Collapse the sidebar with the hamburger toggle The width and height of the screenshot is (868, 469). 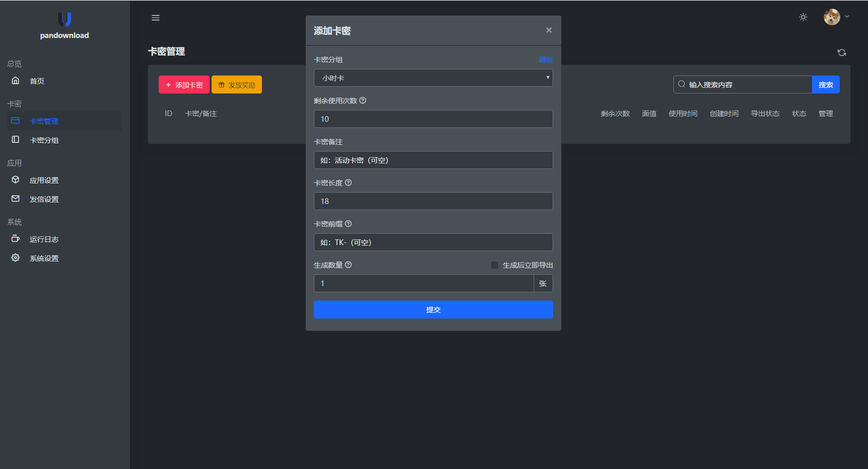156,17
